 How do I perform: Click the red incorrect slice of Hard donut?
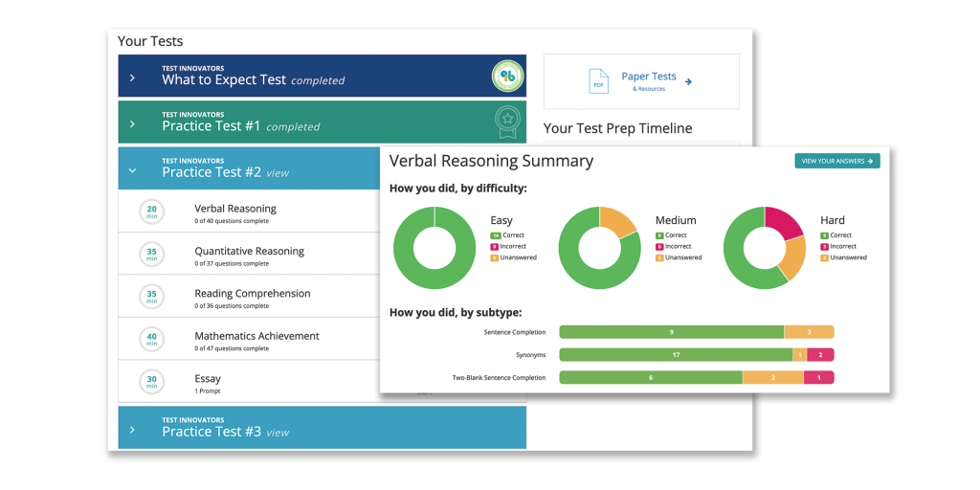pyautogui.click(x=786, y=222)
